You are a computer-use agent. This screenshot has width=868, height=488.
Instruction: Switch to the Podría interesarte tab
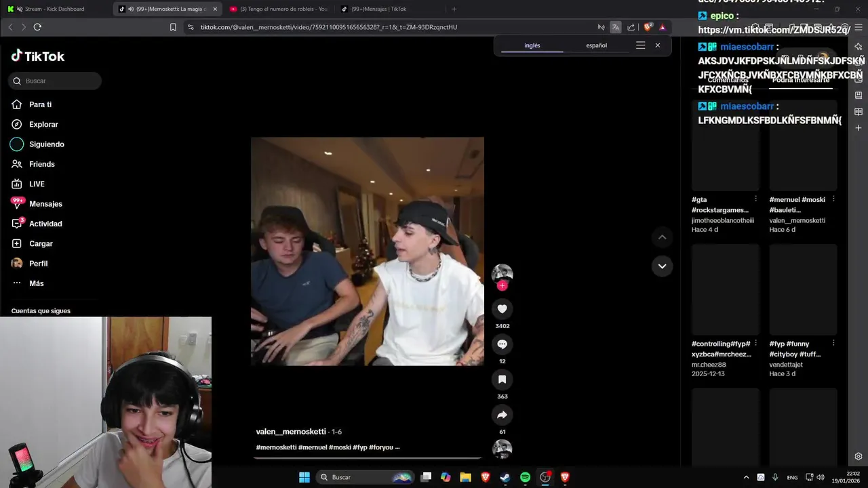[800, 80]
